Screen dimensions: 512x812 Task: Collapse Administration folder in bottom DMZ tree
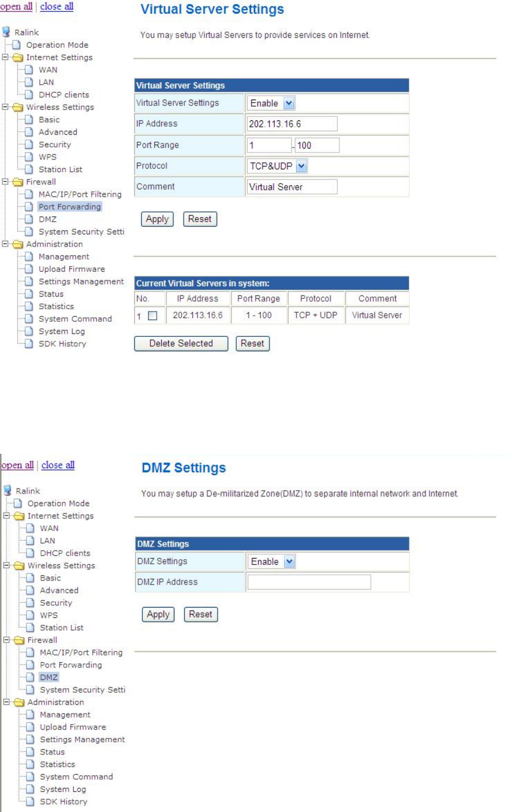[x=6, y=702]
